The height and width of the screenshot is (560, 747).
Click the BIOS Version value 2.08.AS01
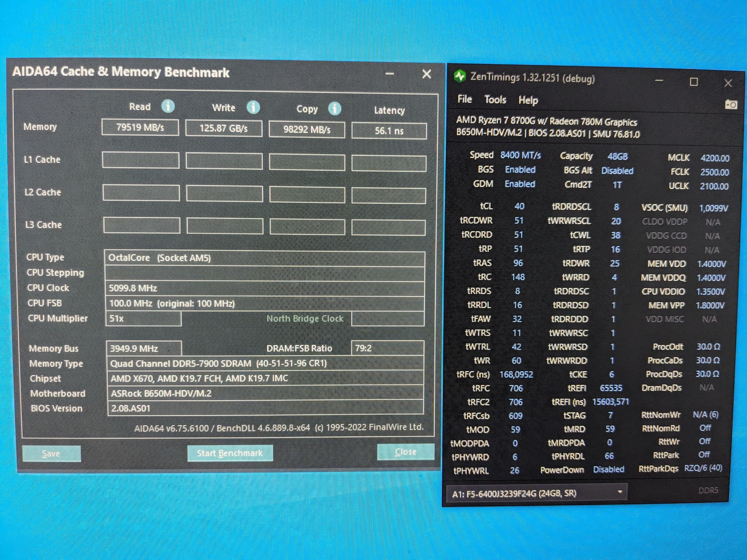point(131,408)
